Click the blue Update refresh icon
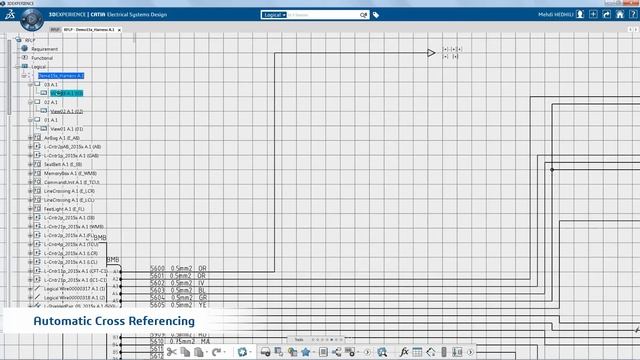This screenshot has height=360, width=640. (242, 352)
